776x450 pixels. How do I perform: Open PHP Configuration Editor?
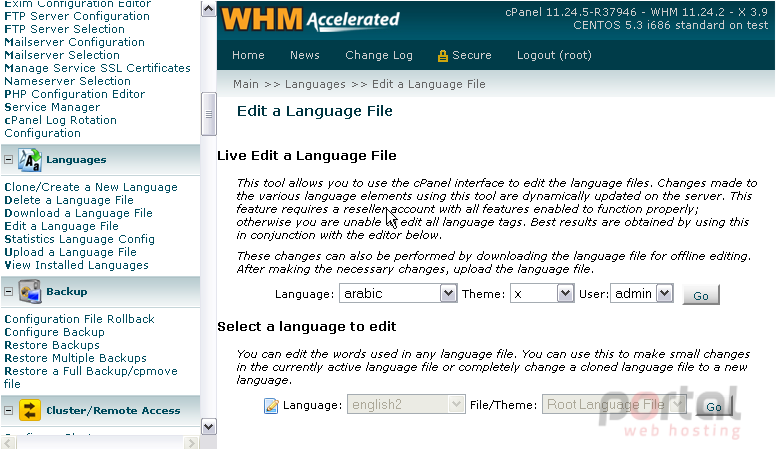(x=75, y=94)
